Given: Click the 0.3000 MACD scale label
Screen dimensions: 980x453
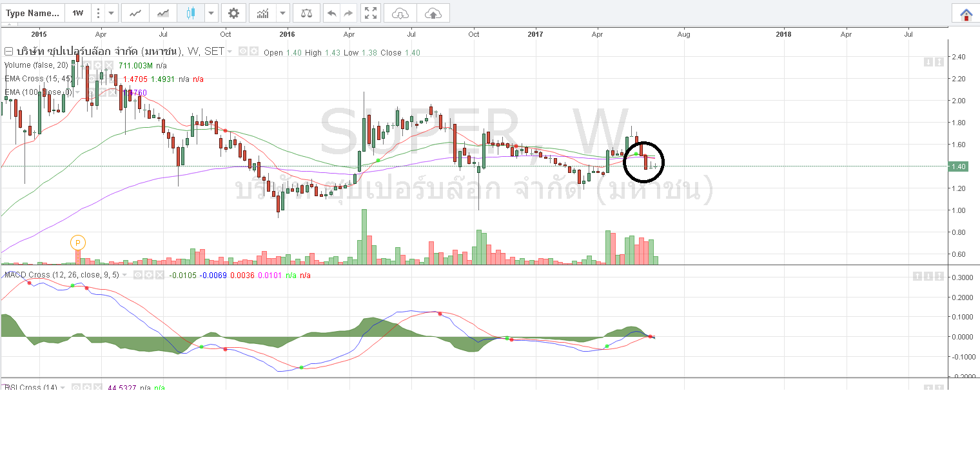Looking at the screenshot, I should [x=963, y=277].
